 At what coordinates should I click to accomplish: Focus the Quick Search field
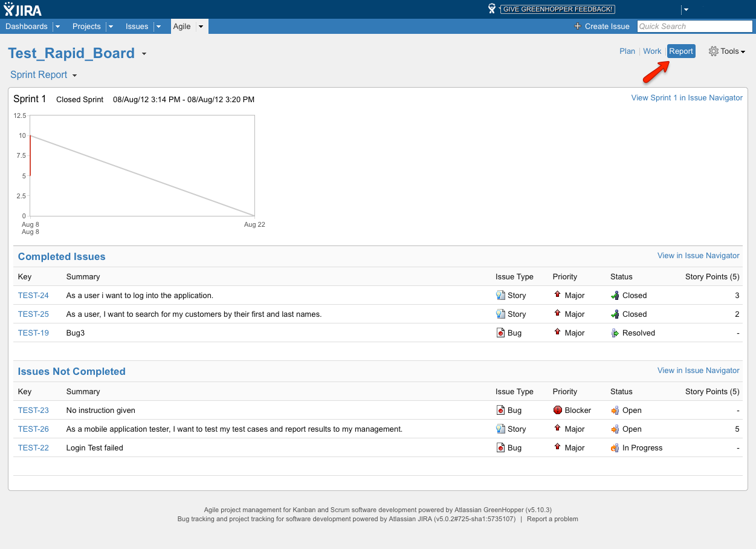click(695, 26)
